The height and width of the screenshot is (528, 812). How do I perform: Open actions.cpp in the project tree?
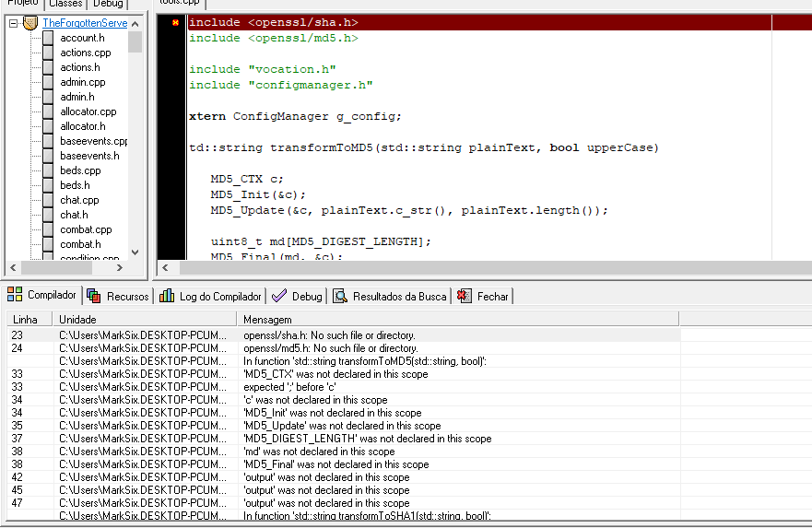pos(86,53)
